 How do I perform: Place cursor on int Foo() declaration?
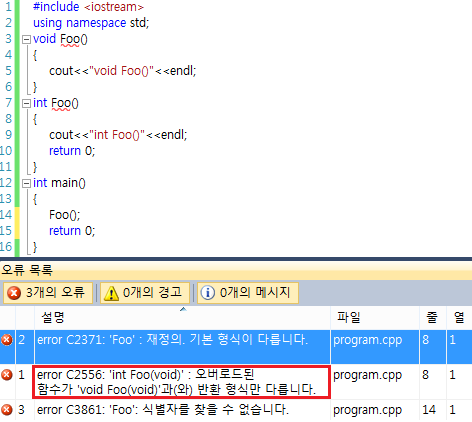[56, 103]
